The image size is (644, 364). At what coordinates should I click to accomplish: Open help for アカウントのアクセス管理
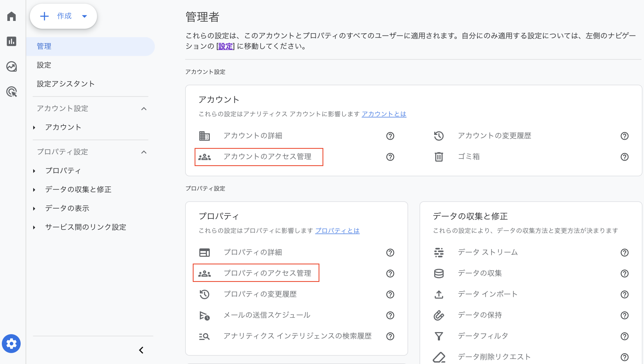click(x=390, y=157)
